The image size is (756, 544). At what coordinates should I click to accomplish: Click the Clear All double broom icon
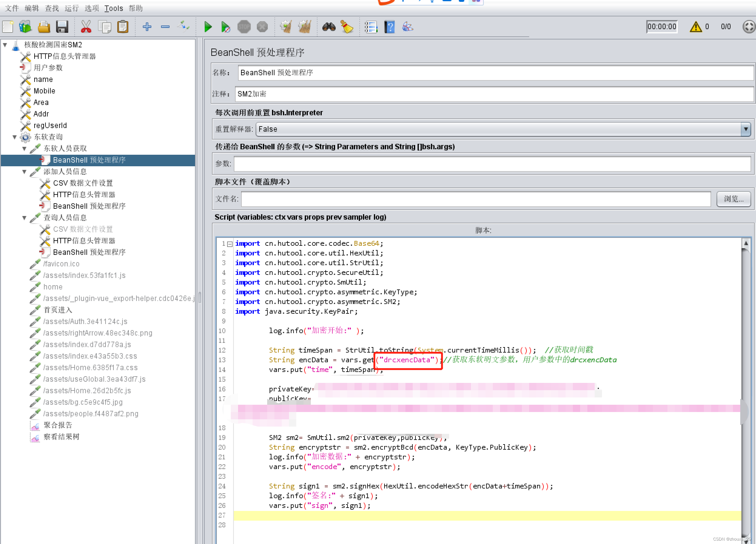[305, 27]
